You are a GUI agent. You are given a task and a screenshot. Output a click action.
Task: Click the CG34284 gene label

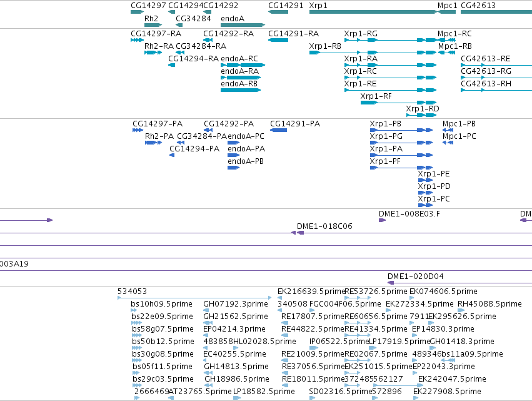[193, 19]
